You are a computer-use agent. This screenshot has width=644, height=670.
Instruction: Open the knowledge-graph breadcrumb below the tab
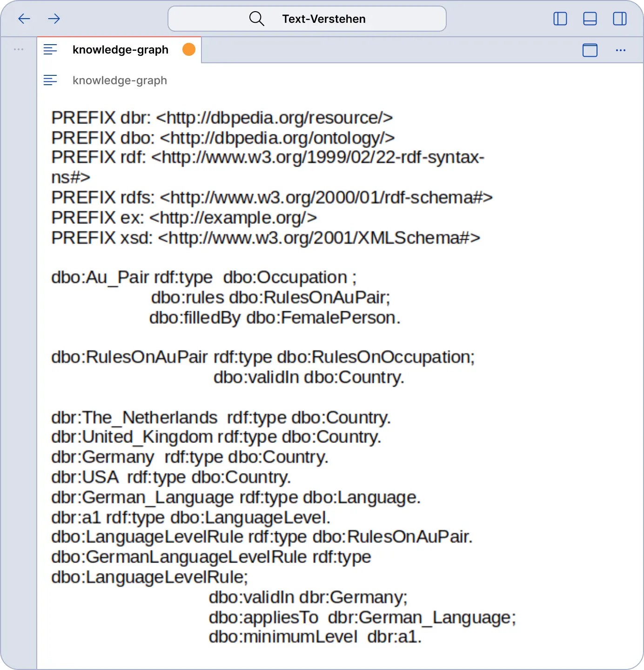click(x=120, y=80)
